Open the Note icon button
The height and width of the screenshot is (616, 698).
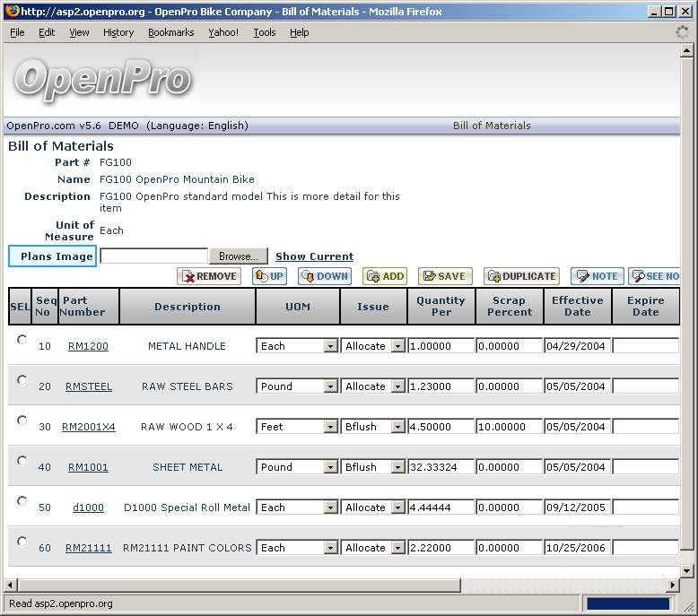(597, 276)
